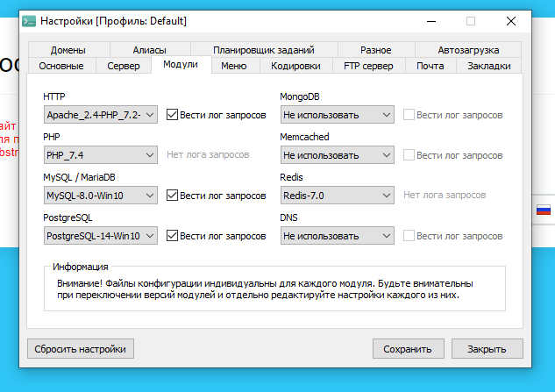555x392 pixels.
Task: Toggle HTTP request logging checkbox
Action: pyautogui.click(x=173, y=115)
